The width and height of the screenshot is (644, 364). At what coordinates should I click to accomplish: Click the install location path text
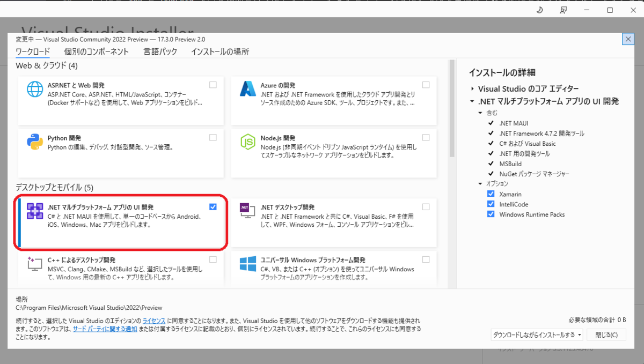coord(89,308)
